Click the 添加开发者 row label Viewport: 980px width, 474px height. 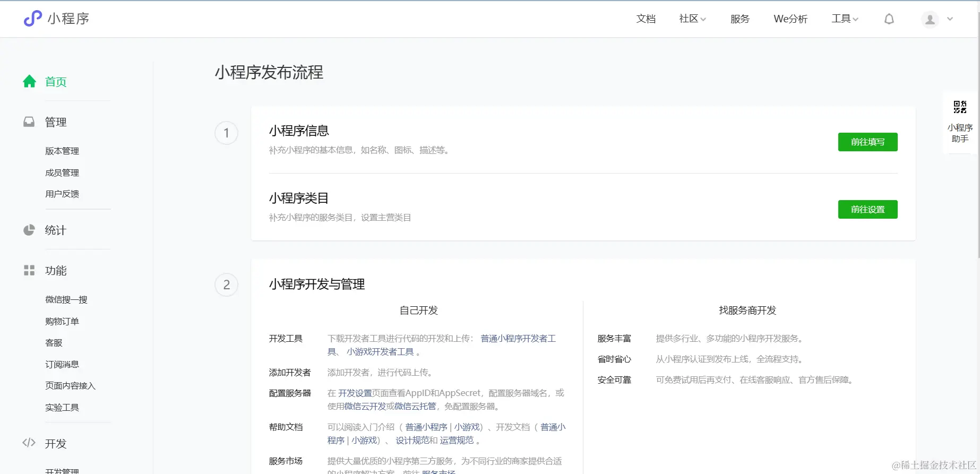(290, 373)
